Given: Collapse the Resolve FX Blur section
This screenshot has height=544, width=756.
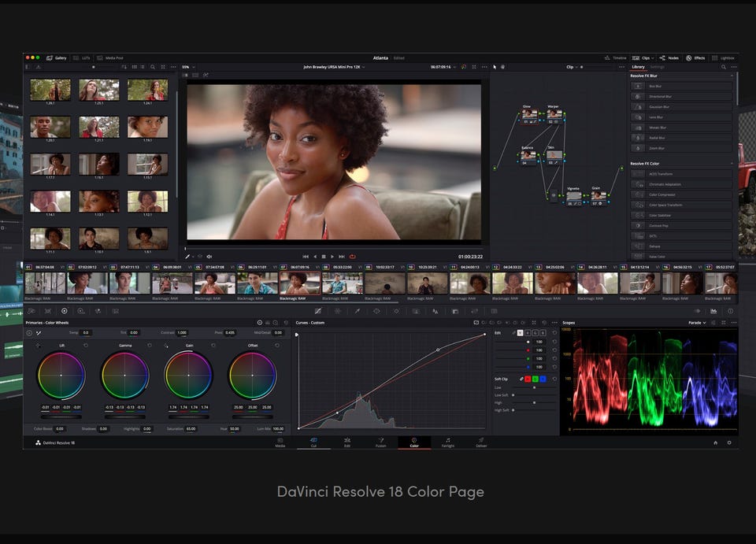Looking at the screenshot, I should pyautogui.click(x=732, y=76).
